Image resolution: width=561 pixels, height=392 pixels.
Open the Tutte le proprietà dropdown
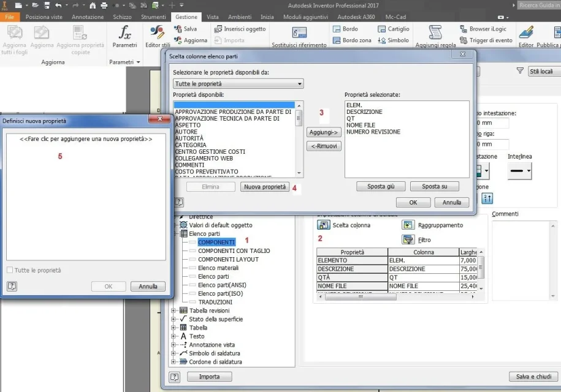tap(239, 84)
